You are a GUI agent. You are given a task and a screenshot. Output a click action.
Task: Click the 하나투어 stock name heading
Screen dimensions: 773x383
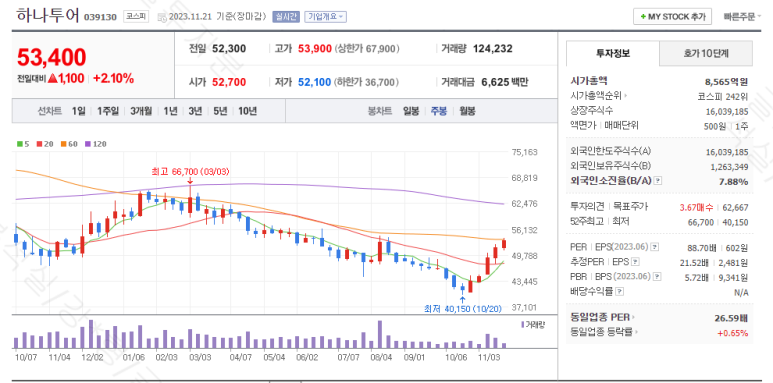click(x=47, y=15)
